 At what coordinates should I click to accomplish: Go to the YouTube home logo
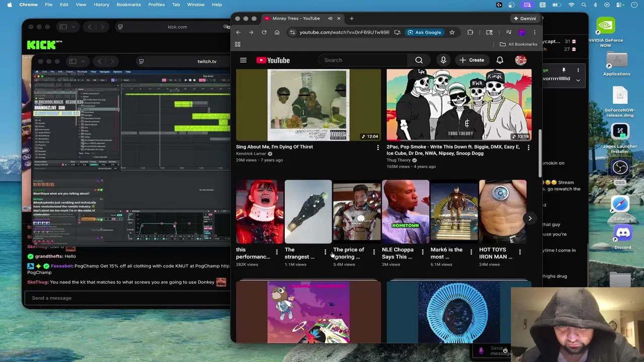point(273,60)
